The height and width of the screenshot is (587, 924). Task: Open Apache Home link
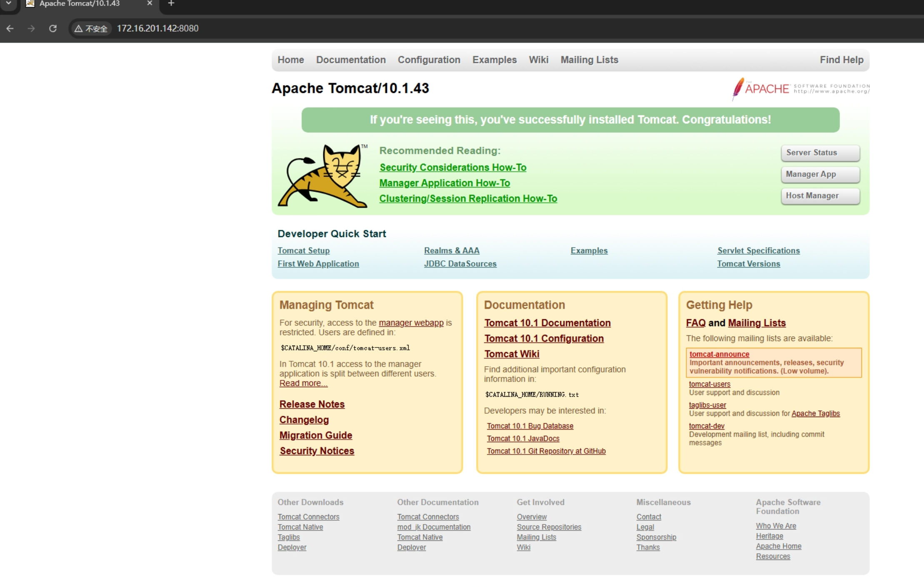(x=779, y=547)
